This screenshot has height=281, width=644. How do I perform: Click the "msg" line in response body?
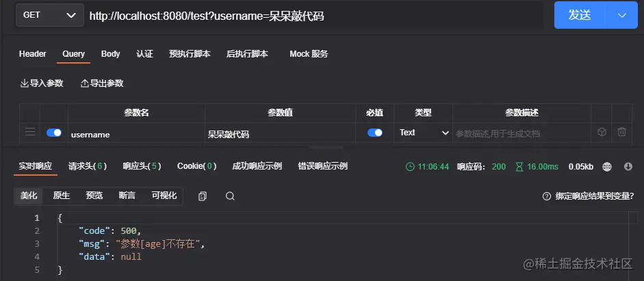[142, 244]
